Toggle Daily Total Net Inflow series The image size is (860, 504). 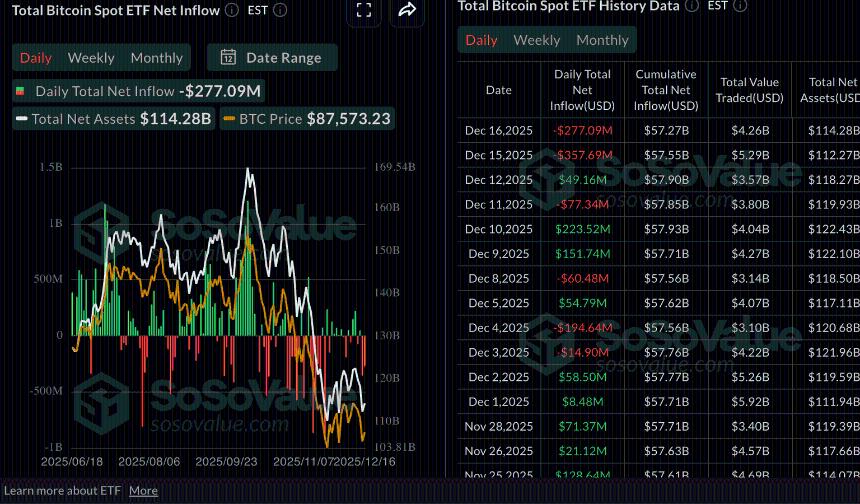tap(140, 91)
